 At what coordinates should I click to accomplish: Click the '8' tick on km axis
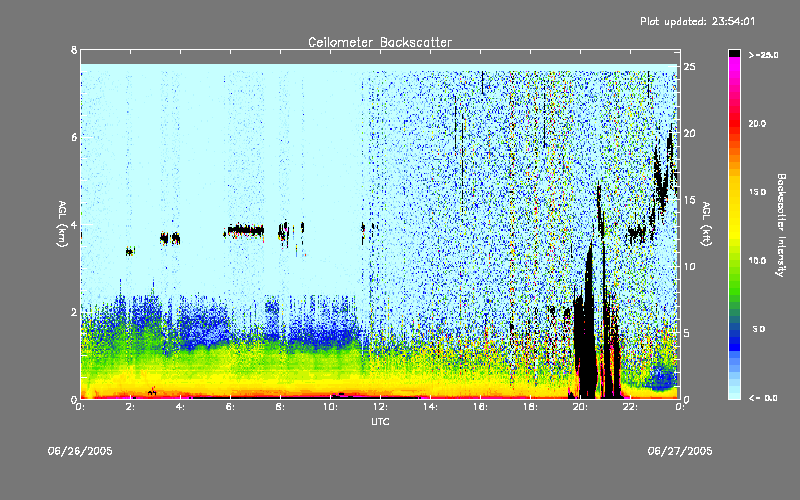tap(74, 50)
